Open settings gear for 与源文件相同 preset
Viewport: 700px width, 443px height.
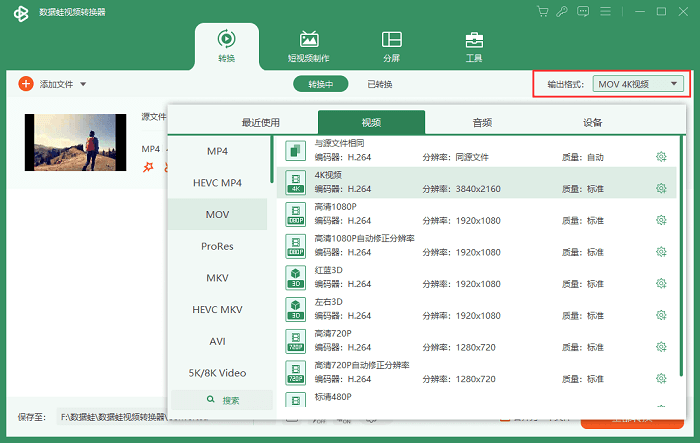pyautogui.click(x=661, y=156)
